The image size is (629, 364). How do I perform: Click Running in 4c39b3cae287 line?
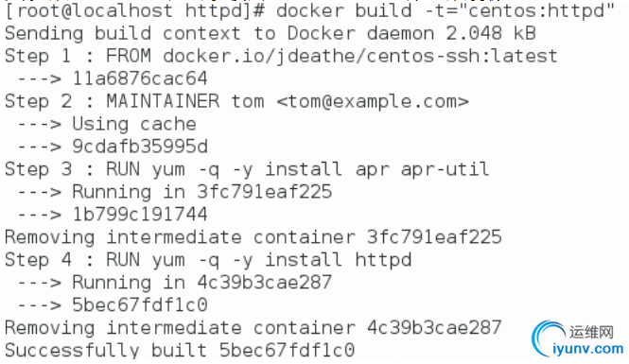click(174, 283)
